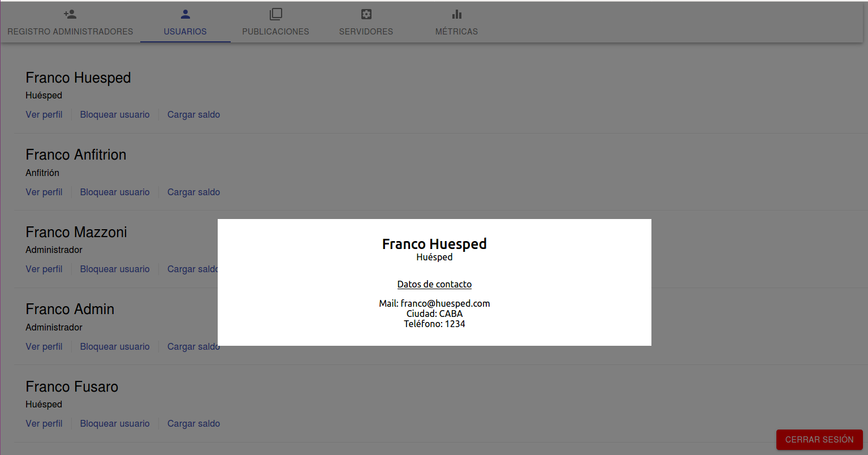The height and width of the screenshot is (455, 868).
Task: Block user Franco Huesped
Action: click(x=115, y=114)
